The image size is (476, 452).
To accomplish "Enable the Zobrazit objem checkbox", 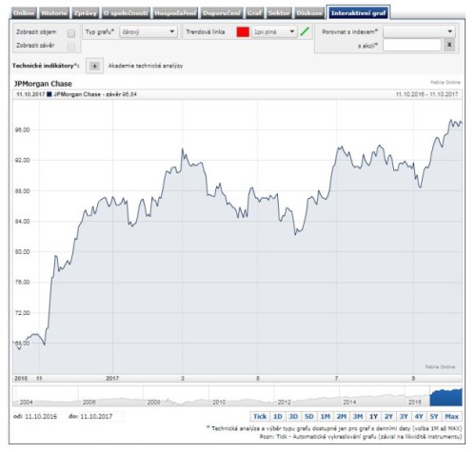I will click(x=71, y=33).
